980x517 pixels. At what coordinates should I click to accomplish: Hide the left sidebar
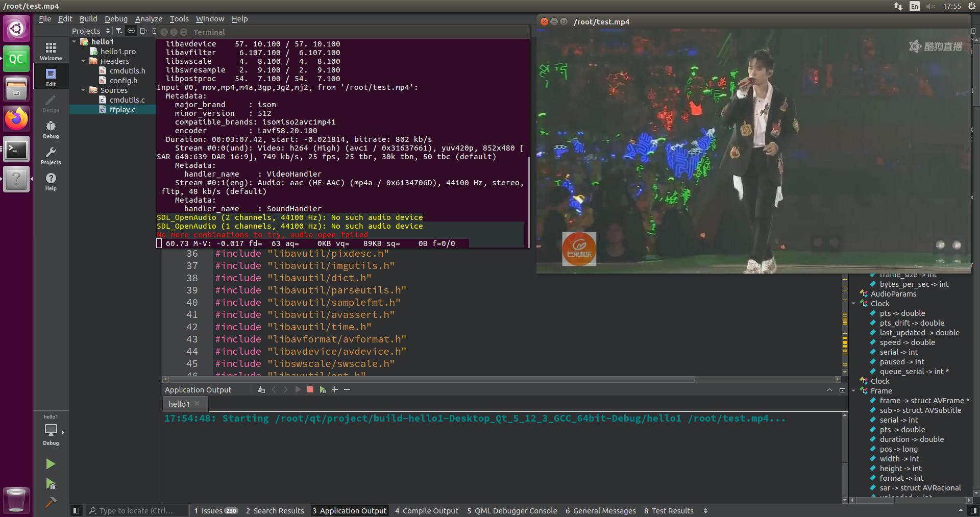click(x=76, y=510)
